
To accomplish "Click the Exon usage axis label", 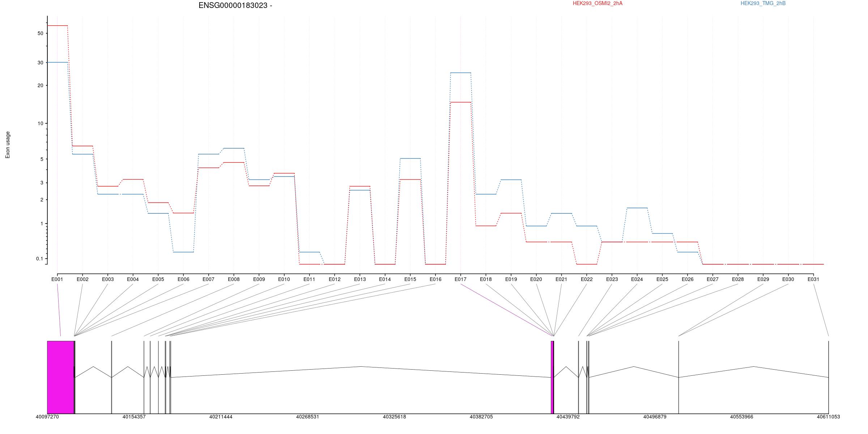I will (8, 145).
